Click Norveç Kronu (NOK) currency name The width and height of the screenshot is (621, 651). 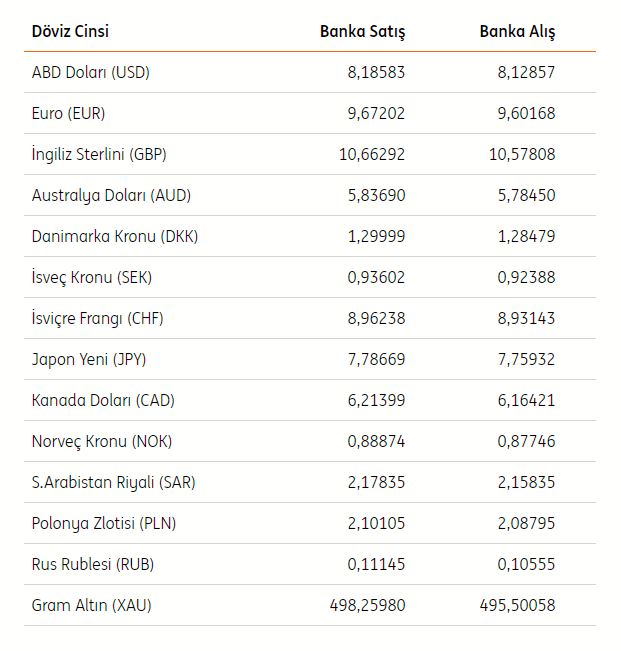pos(97,441)
